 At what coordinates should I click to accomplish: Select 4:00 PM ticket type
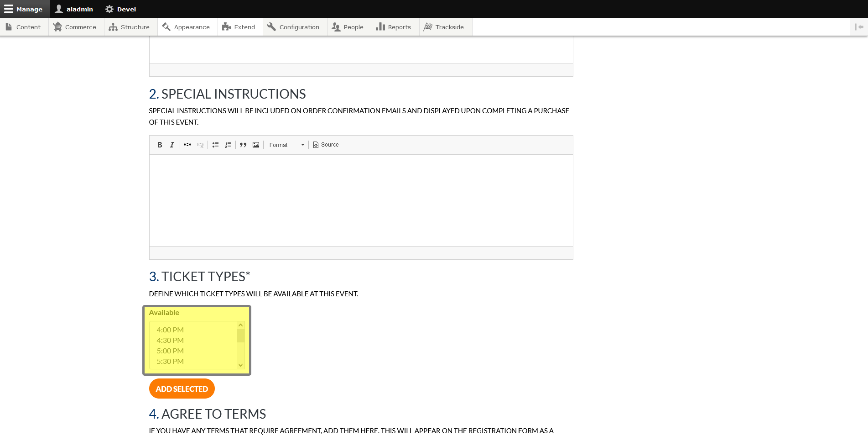170,330
